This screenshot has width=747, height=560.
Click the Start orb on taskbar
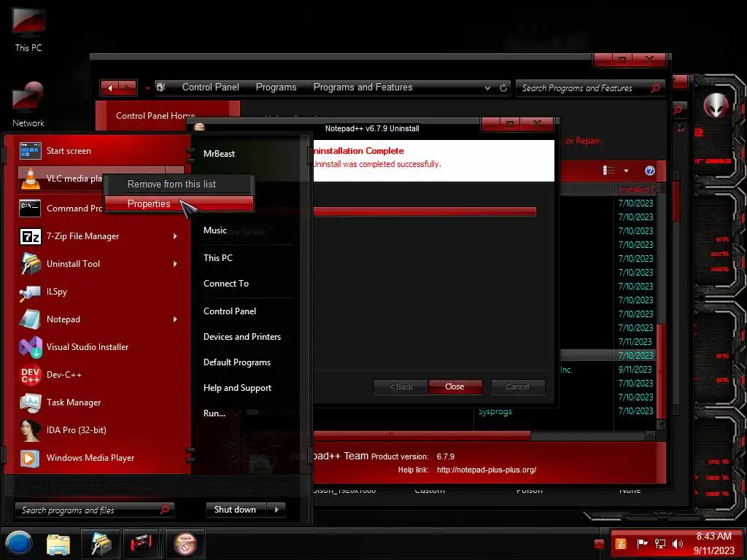pos(19,544)
